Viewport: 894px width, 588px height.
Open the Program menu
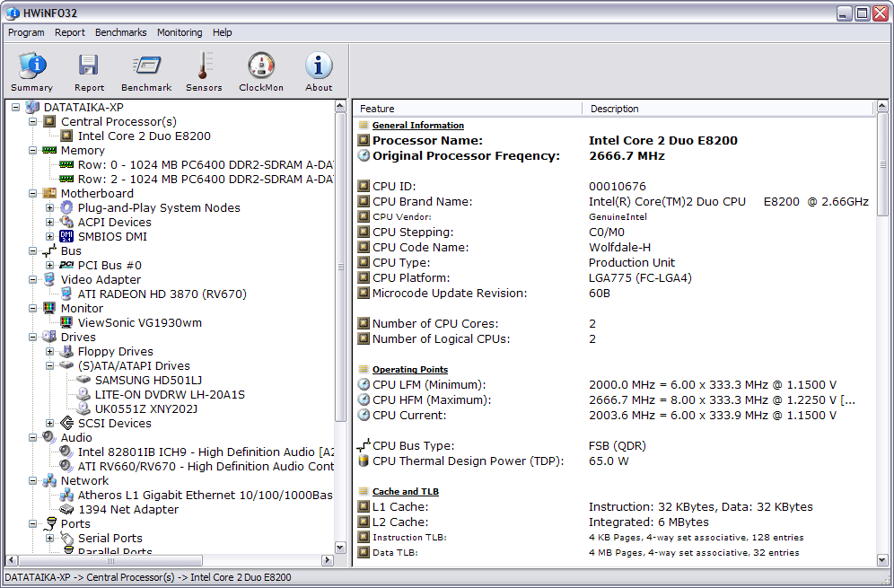[x=26, y=32]
